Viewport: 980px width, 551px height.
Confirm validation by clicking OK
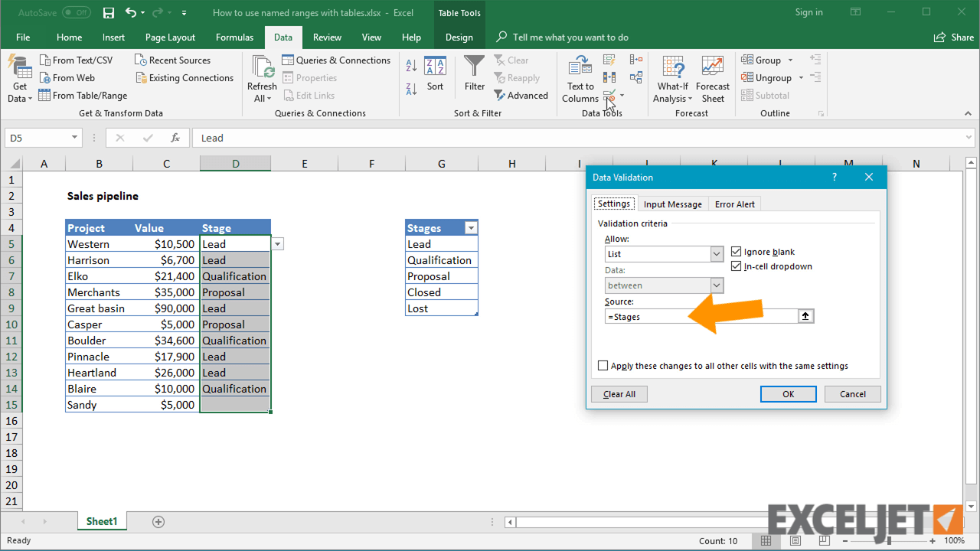click(x=788, y=393)
